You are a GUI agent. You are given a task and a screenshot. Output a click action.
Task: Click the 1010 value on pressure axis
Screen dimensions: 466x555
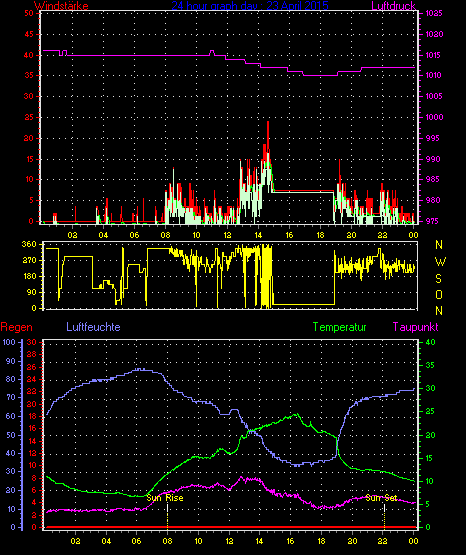pos(433,75)
